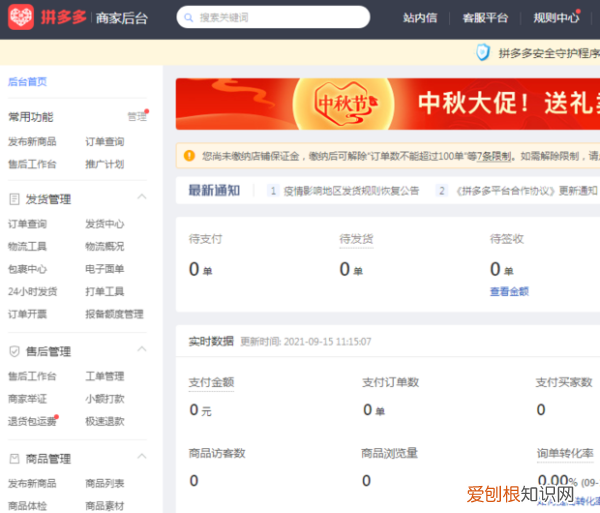Click the 支付金额 metric label

(211, 382)
